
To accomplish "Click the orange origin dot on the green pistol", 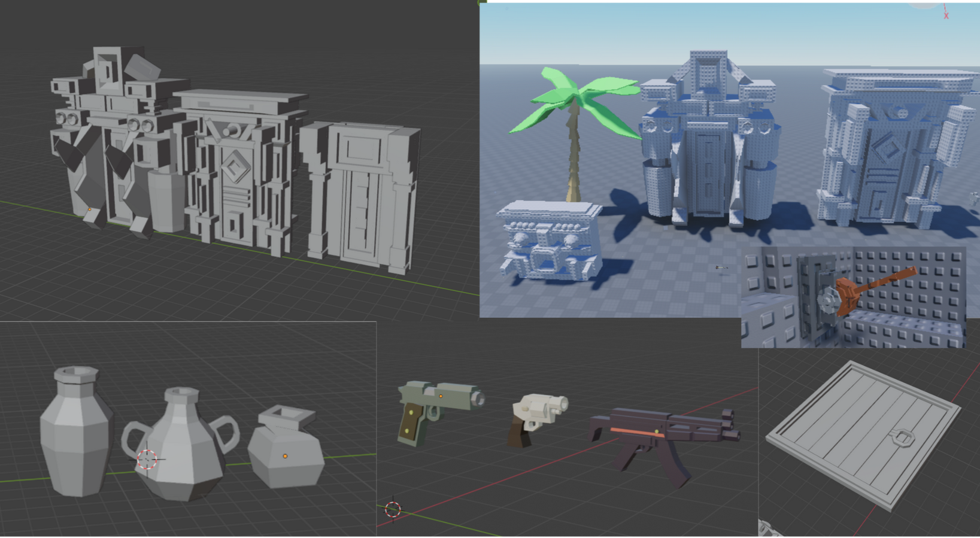I will point(441,396).
